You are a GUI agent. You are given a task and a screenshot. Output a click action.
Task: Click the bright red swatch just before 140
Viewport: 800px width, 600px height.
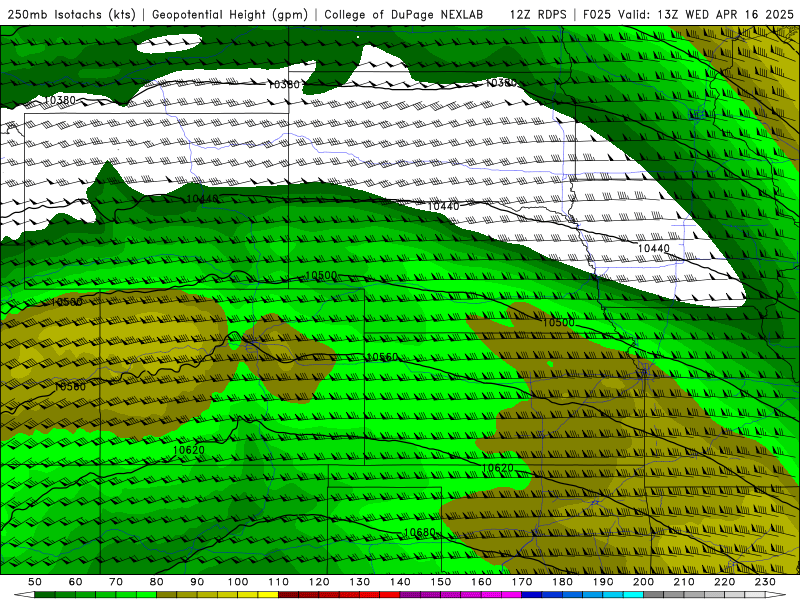pyautogui.click(x=390, y=595)
